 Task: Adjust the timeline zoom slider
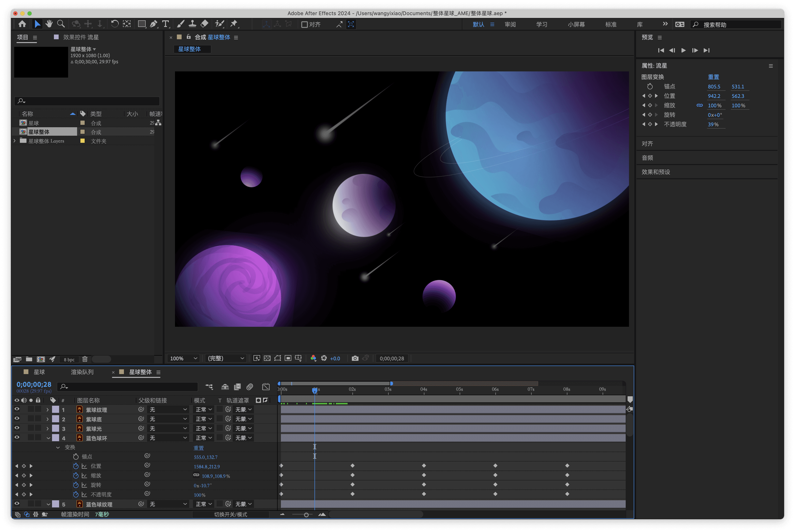pyautogui.click(x=306, y=515)
